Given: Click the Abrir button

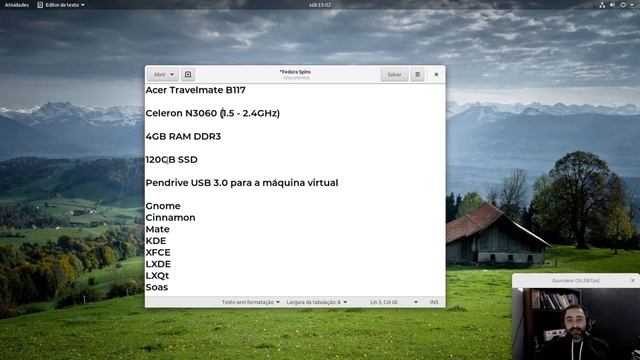Looking at the screenshot, I should click(x=159, y=74).
